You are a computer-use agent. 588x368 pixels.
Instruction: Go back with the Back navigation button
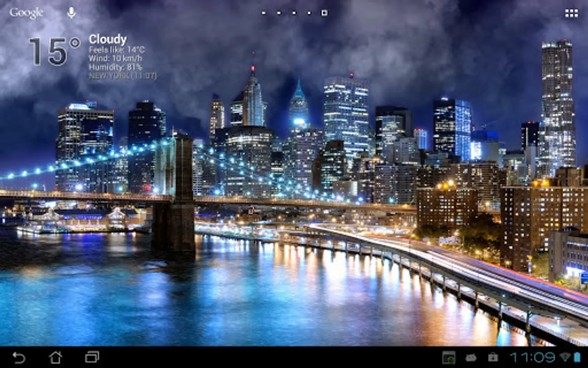19,357
